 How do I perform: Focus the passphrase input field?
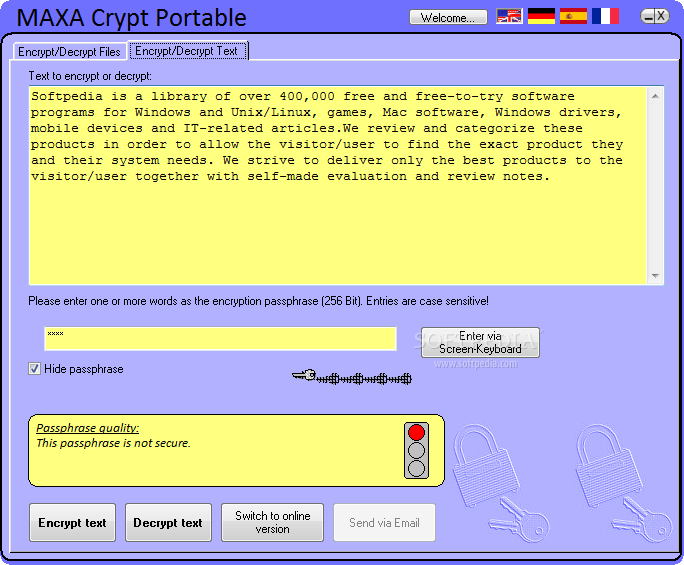tap(220, 339)
